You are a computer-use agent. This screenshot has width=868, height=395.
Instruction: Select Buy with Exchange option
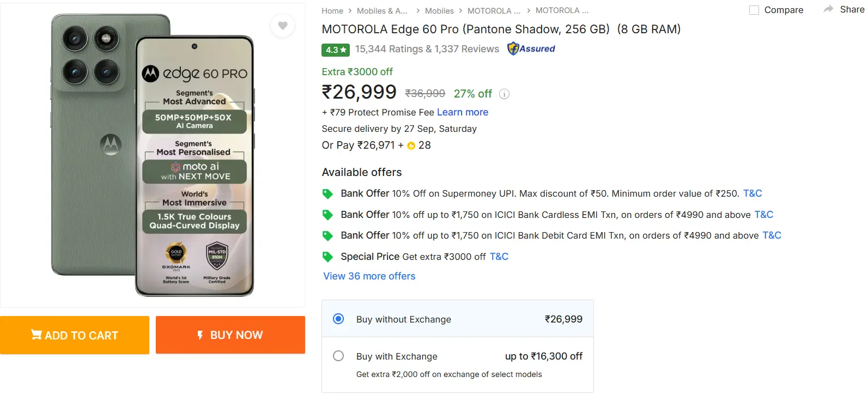338,356
